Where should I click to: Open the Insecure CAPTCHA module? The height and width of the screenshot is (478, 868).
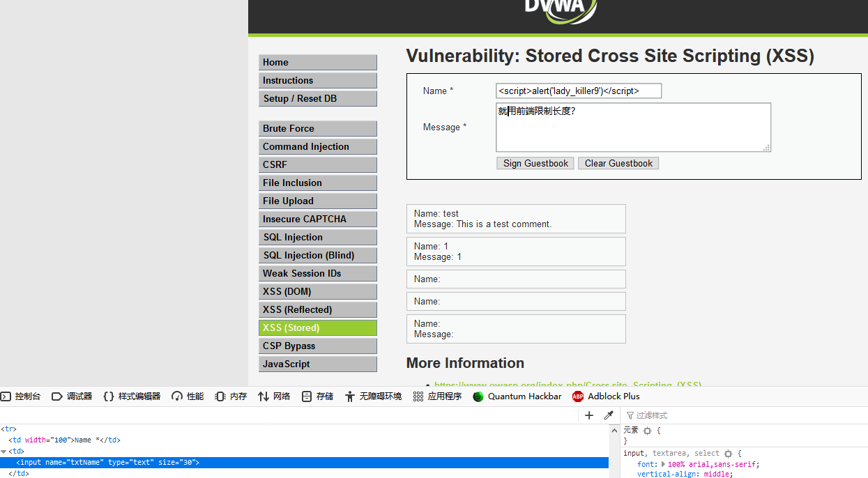(317, 219)
